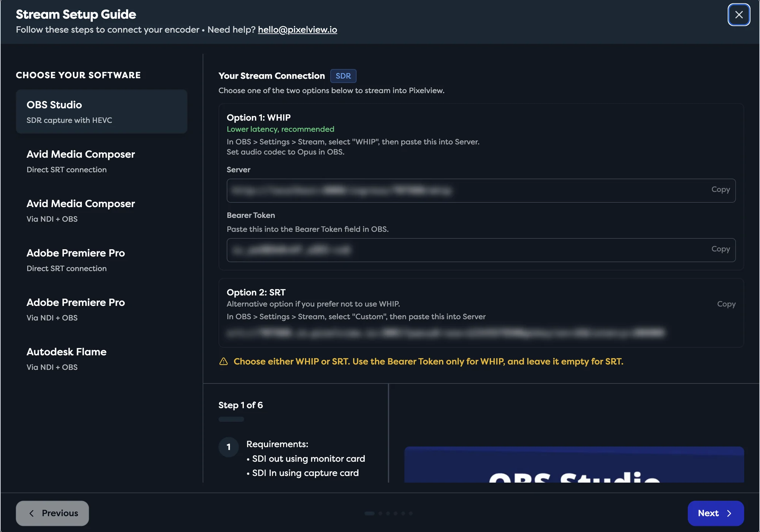Click 'SDI In using capture card' text
The width and height of the screenshot is (760, 532).
[x=305, y=473]
